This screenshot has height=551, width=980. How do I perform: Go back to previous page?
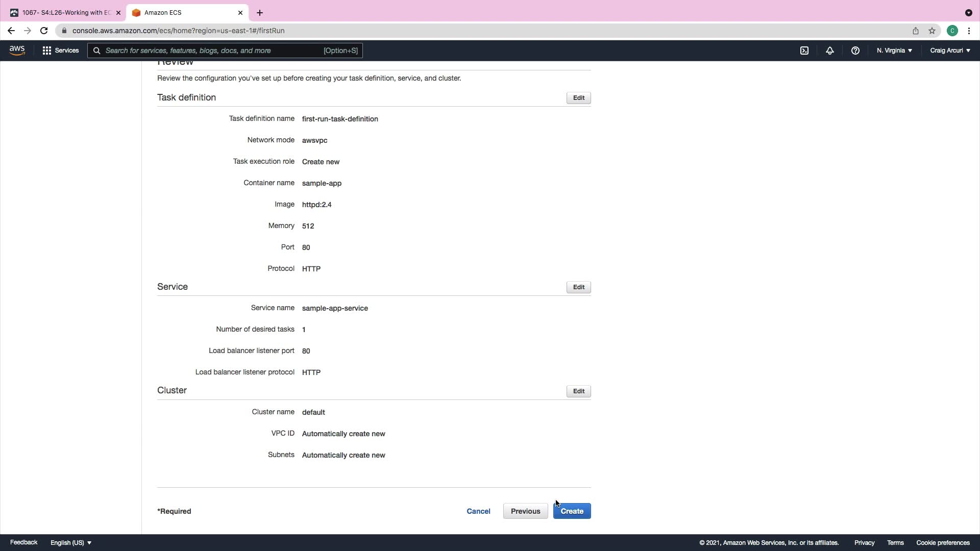pyautogui.click(x=11, y=31)
